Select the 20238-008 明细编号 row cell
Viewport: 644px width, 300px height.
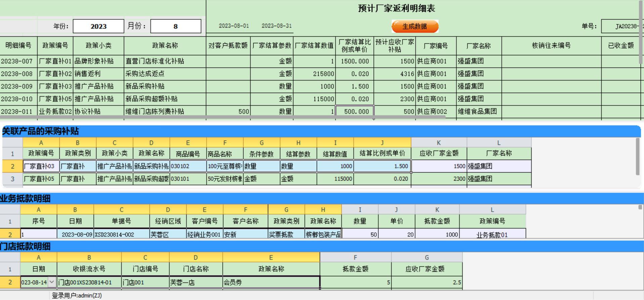click(18, 74)
